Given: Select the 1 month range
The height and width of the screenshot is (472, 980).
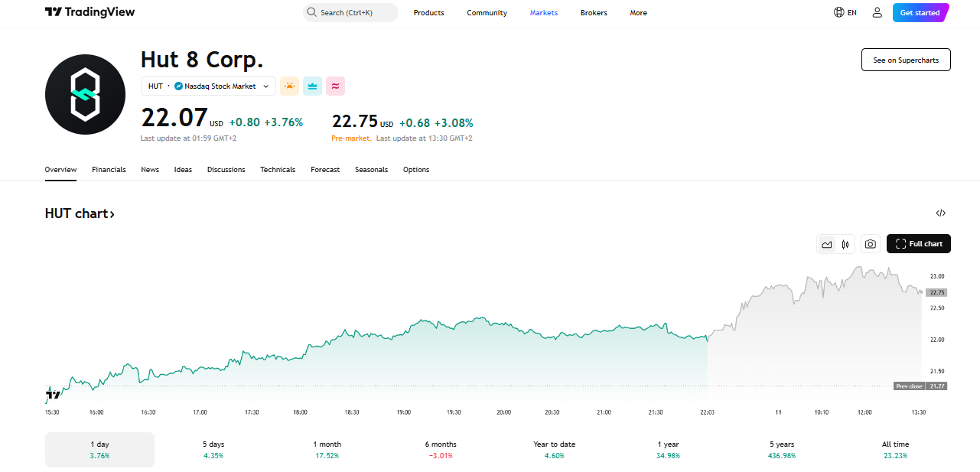Looking at the screenshot, I should pos(327,450).
